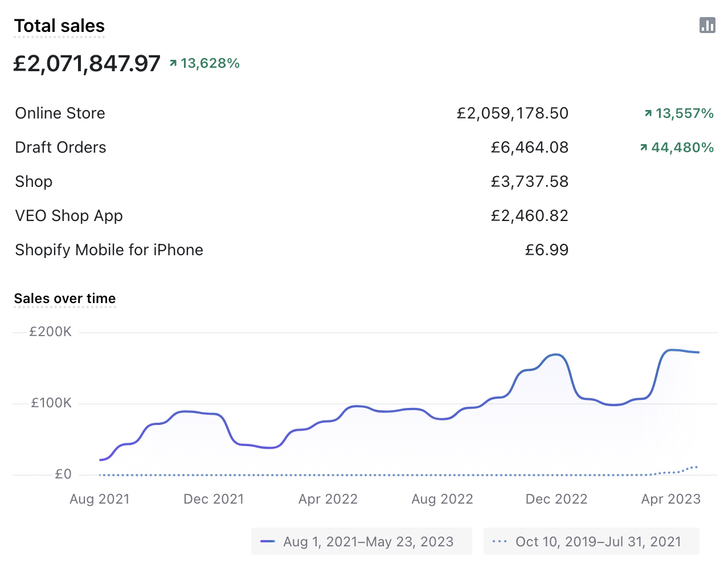Click the Sales over time heading
This screenshot has width=728, height=564.
tap(65, 299)
